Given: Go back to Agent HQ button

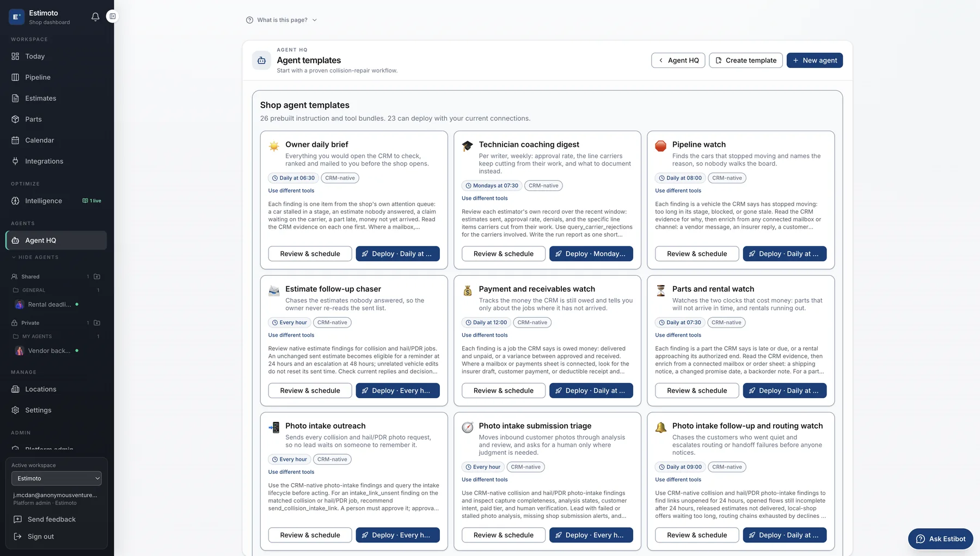Looking at the screenshot, I should coord(678,60).
